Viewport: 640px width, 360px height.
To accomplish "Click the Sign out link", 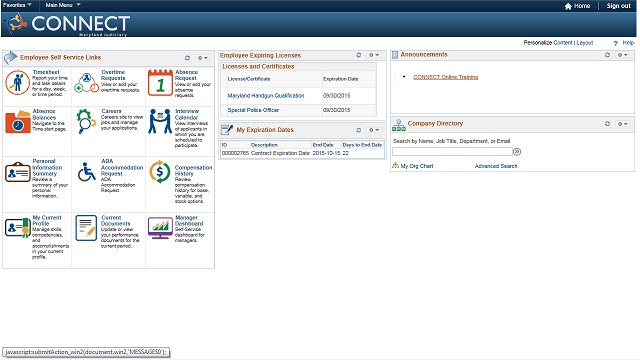I will coord(618,6).
